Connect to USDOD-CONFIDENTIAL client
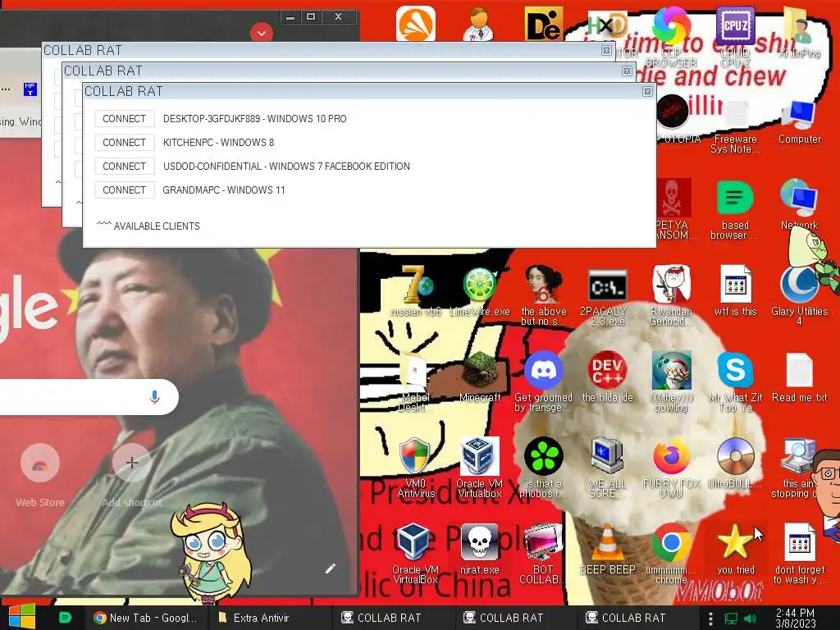The height and width of the screenshot is (630, 840). (x=125, y=166)
